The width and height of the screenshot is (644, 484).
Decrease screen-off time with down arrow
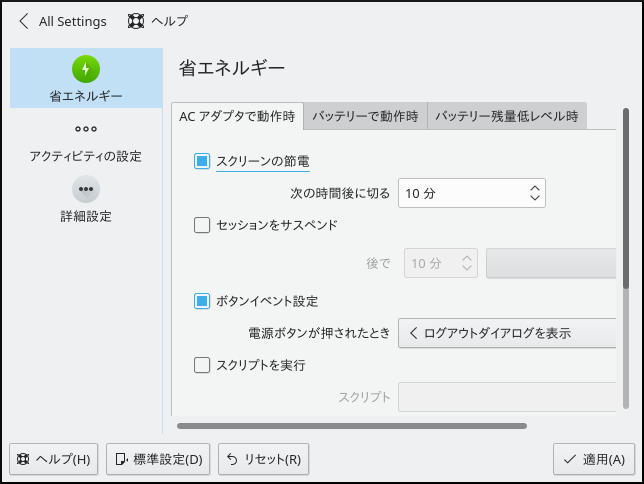pyautogui.click(x=534, y=198)
